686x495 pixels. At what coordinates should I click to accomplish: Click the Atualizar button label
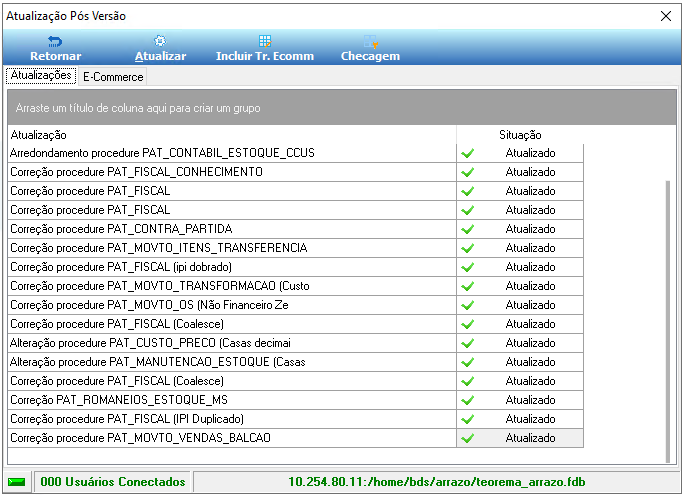click(x=160, y=56)
